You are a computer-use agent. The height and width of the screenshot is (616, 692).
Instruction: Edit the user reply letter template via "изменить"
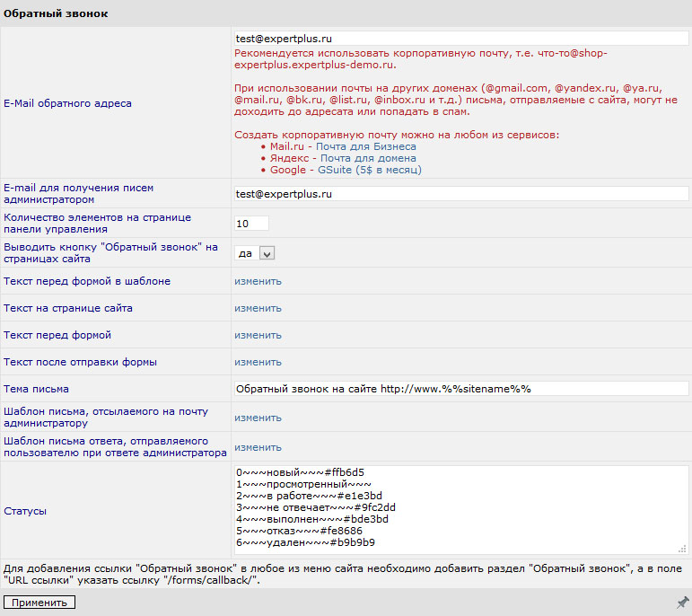pyautogui.click(x=258, y=447)
